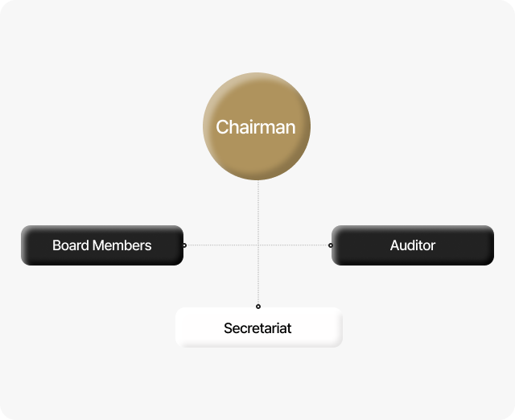Click Chairman circle's bottom edge at connector
Image resolution: width=515 pixels, height=420 pixels.
258,179
